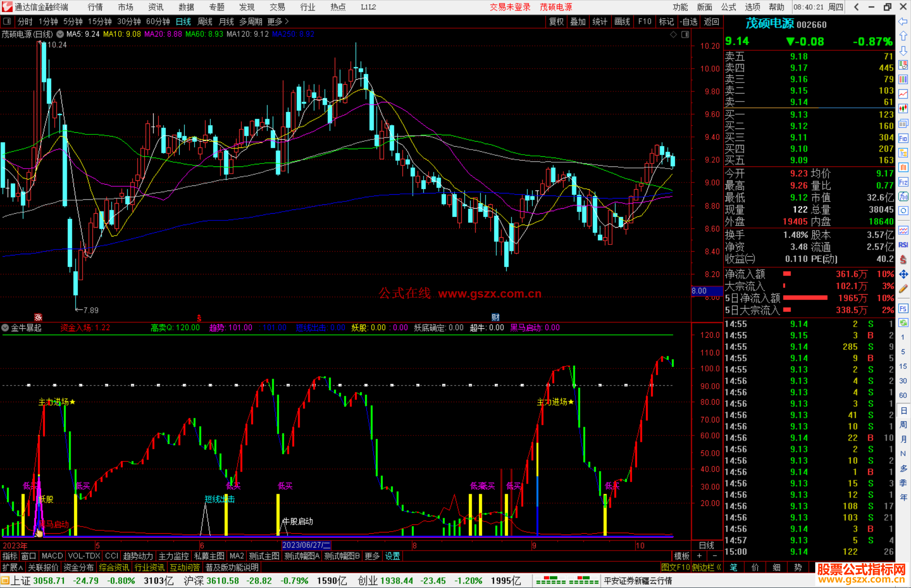This screenshot has width=911, height=588.
Task: Select the pencil drawing tool icon
Action: 903,289
